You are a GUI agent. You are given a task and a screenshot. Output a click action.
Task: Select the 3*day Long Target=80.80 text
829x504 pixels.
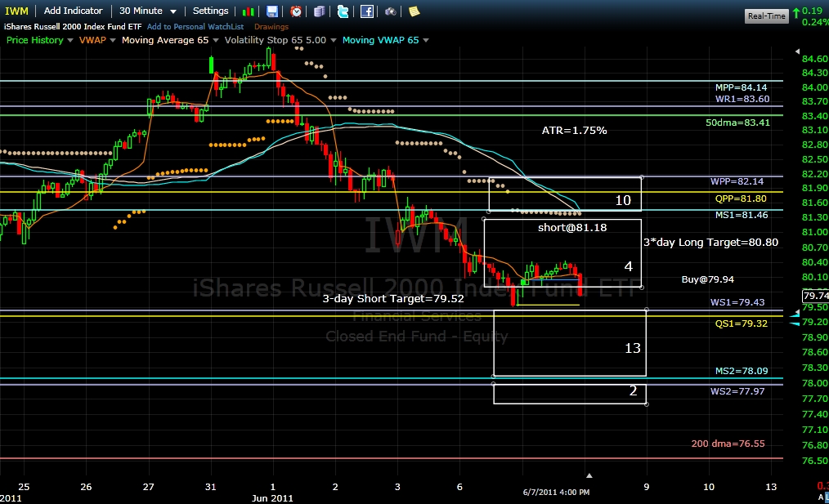710,243
